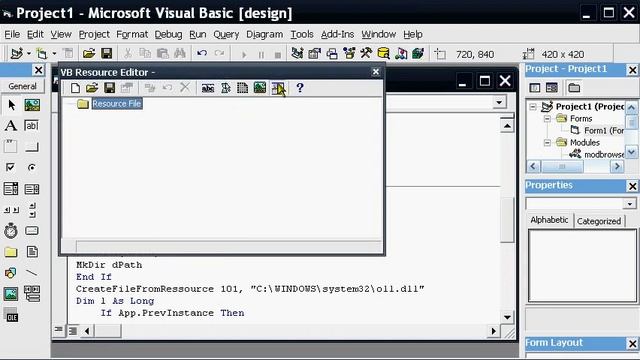Select the TextBox control tool
Viewport: 640px width, 360px height.
32,125
